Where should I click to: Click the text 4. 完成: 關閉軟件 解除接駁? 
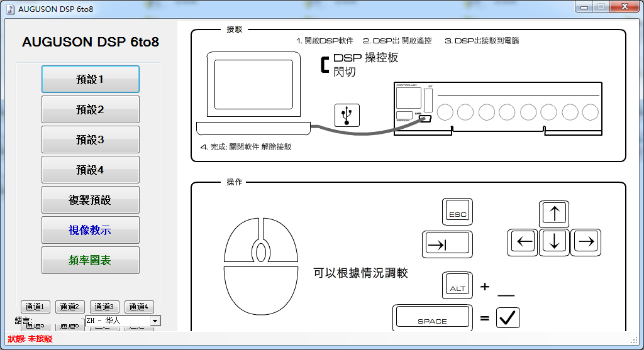246,147
